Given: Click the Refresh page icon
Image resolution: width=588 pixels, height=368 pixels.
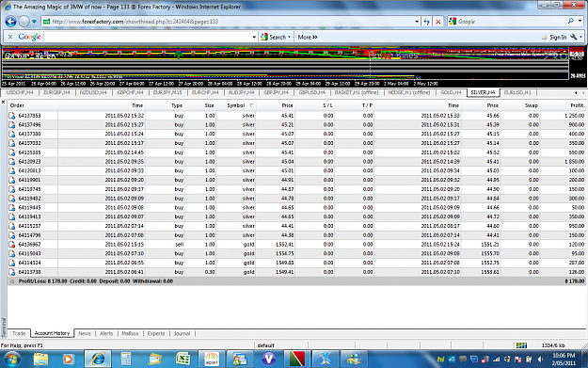Looking at the screenshot, I should tap(427, 22).
